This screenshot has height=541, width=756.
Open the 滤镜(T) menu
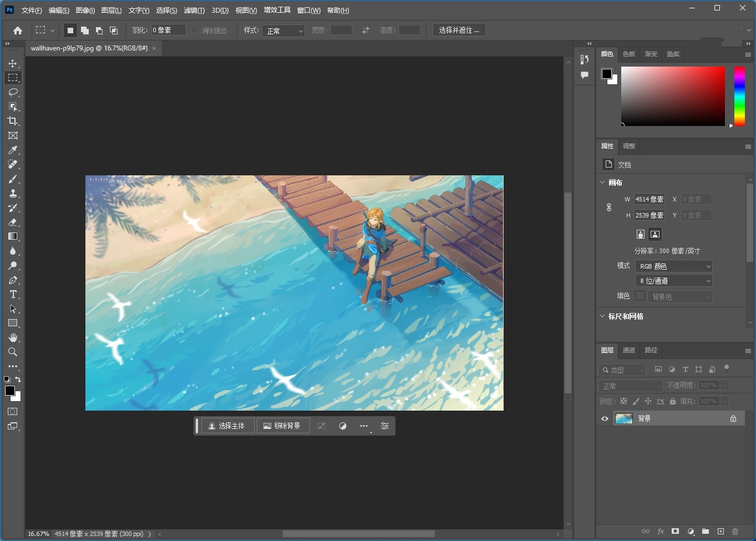coord(194,11)
